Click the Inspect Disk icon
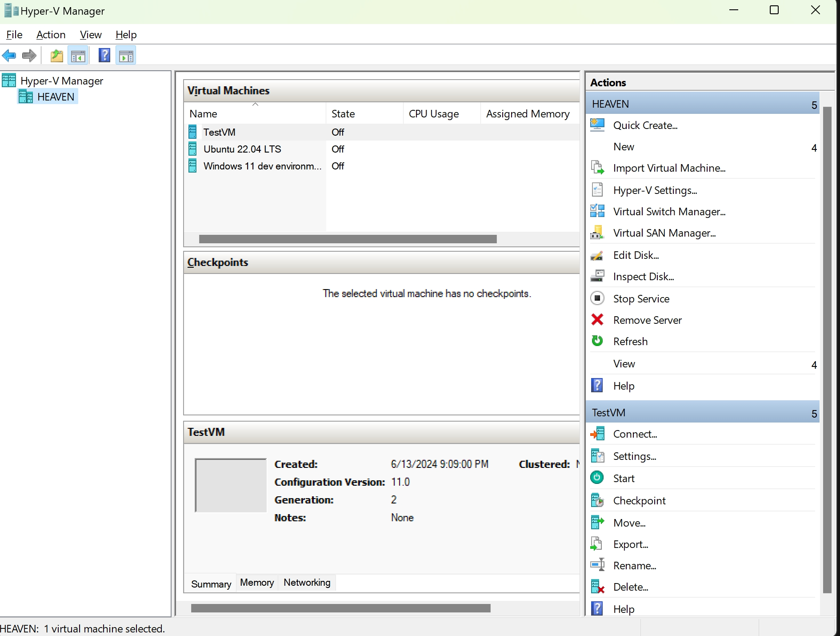840x636 pixels. [597, 276]
